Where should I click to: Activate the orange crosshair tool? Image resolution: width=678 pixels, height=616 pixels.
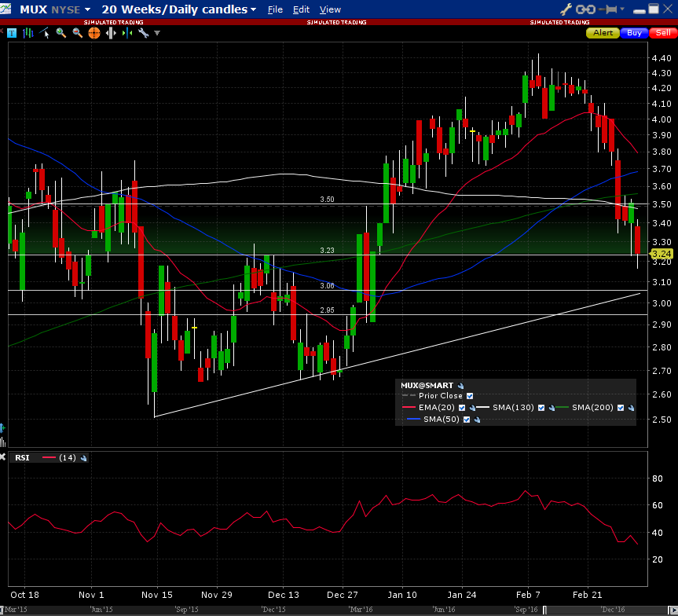tap(93, 33)
